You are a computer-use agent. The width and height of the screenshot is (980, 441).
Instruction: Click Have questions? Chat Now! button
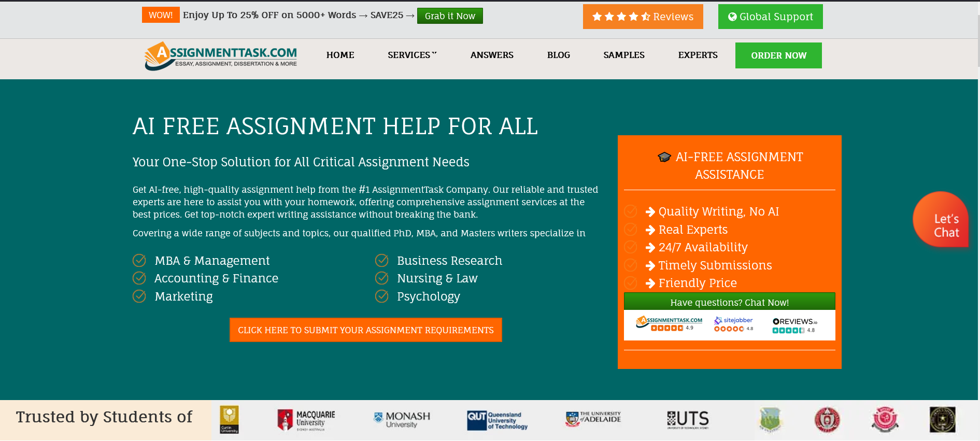point(730,302)
